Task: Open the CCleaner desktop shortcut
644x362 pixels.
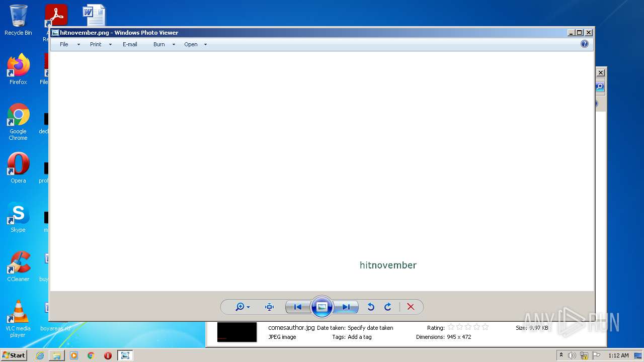Action: pos(18,266)
